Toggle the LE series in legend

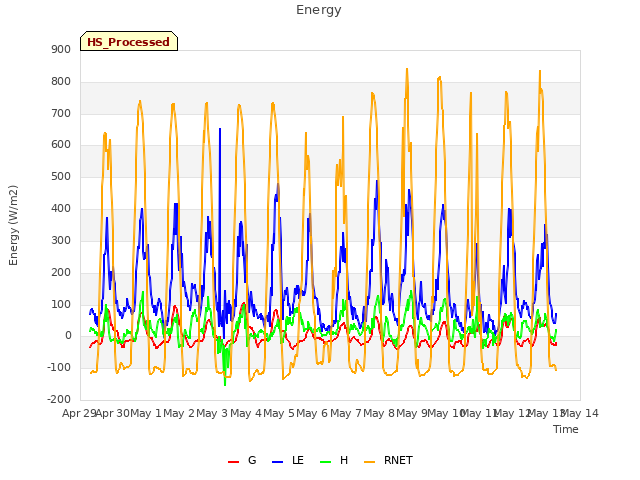click(x=288, y=460)
